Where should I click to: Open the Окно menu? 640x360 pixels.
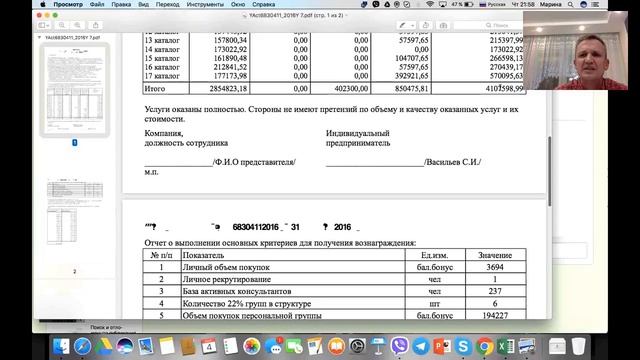coord(238,4)
